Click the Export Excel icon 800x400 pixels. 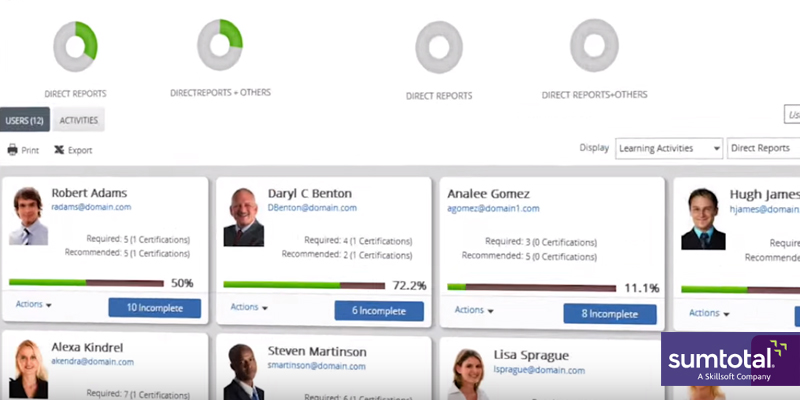tap(59, 150)
